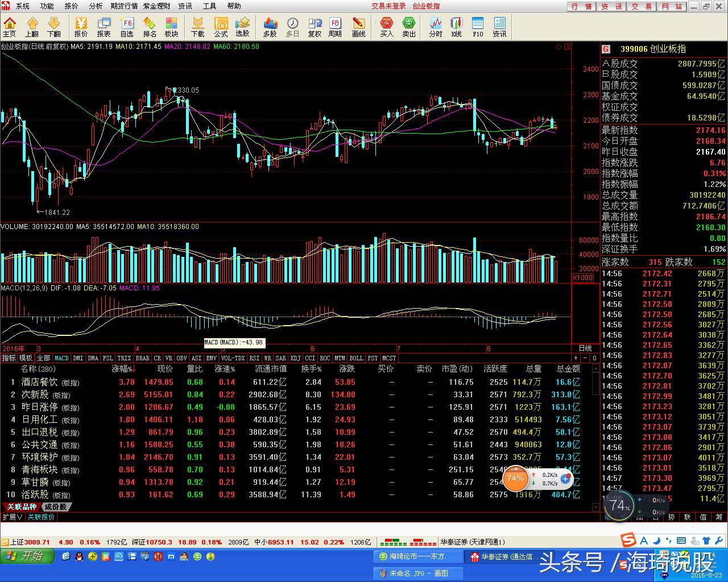Toggle the BOLL indicator
Image resolution: width=728 pixels, height=582 pixels.
click(x=356, y=358)
